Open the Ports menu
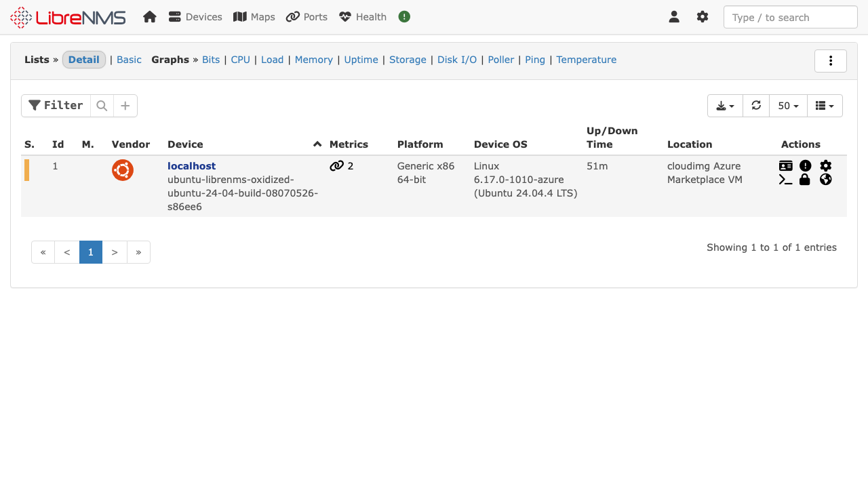This screenshot has height=488, width=868. (307, 17)
